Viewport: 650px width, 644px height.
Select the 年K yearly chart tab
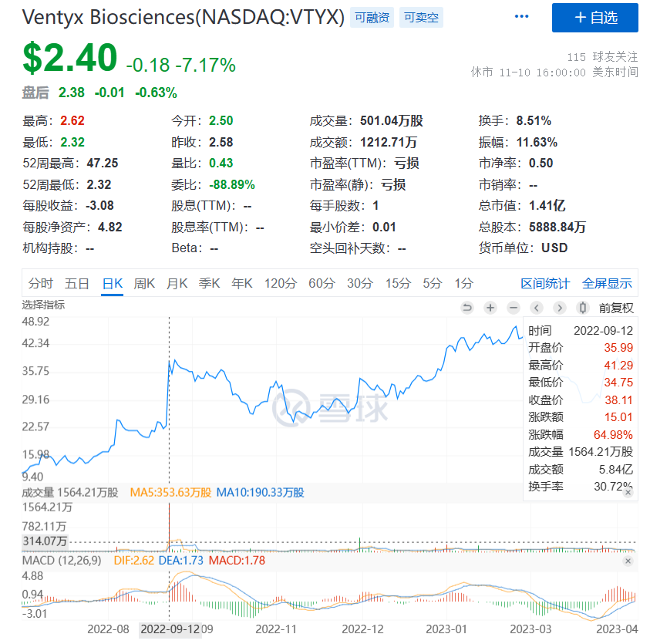coord(242,283)
